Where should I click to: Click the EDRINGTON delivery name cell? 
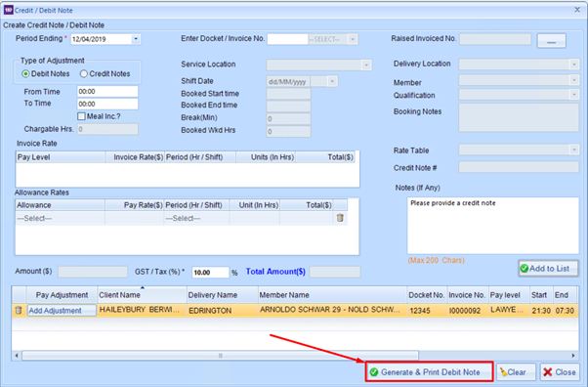223,311
